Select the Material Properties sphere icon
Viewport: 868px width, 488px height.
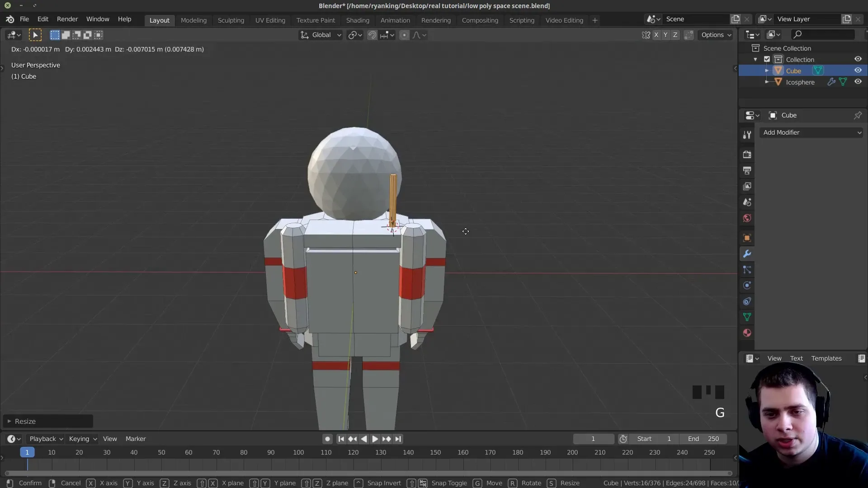tap(748, 333)
